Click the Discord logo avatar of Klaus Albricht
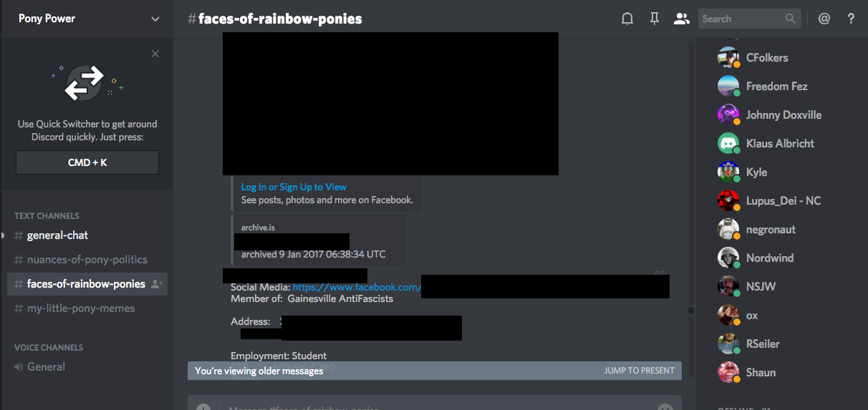This screenshot has height=410, width=868. click(728, 143)
